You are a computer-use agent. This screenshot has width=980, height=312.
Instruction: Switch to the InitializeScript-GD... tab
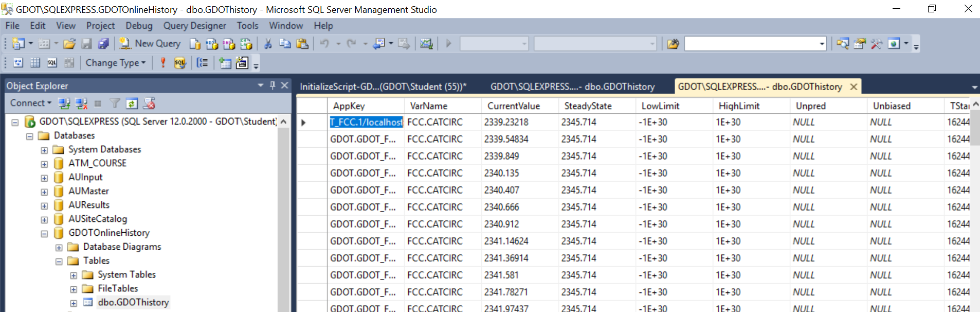coord(383,86)
